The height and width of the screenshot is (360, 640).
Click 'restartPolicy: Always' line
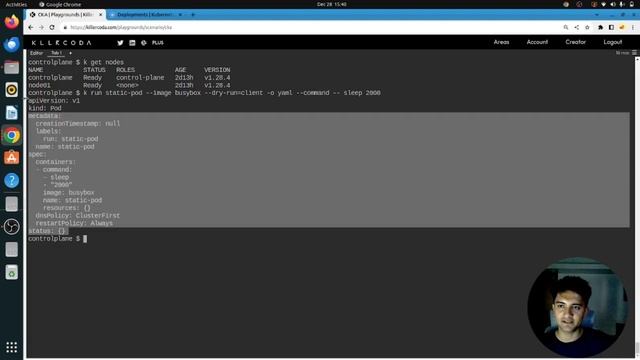coord(74,223)
